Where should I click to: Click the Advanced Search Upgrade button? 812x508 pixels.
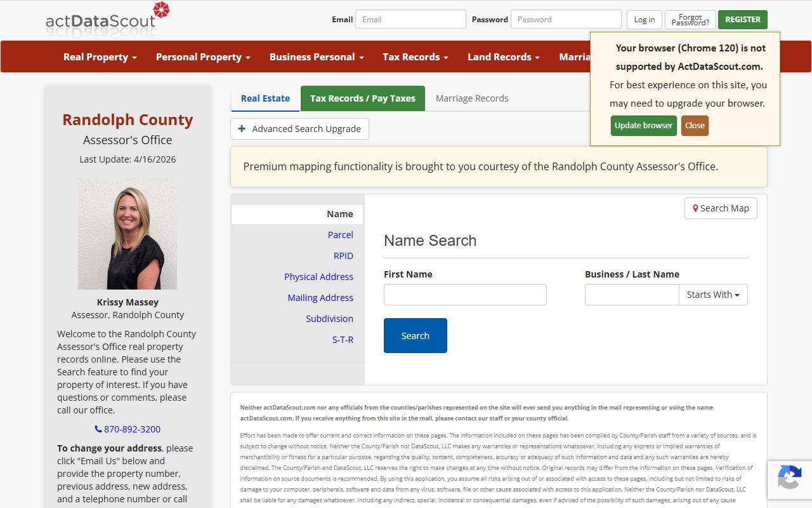coord(299,129)
